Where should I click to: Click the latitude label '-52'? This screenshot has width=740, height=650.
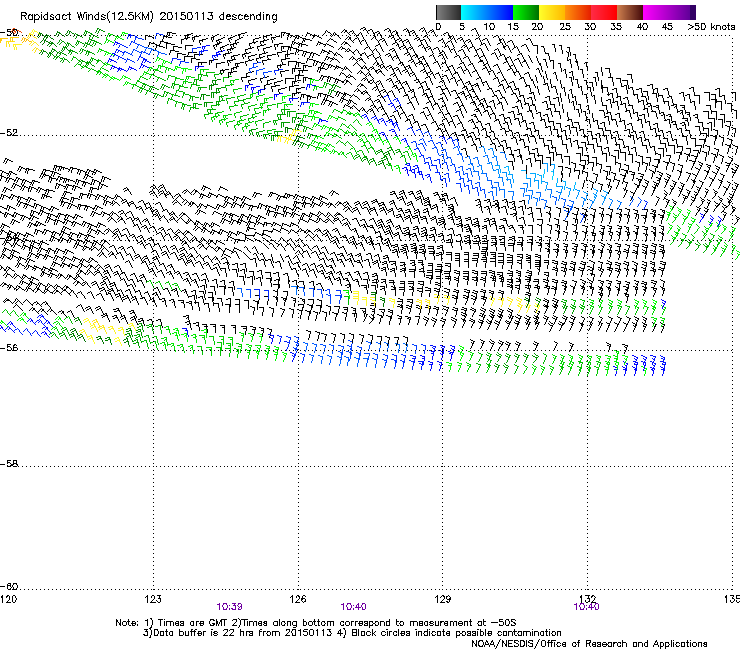pos(9,133)
